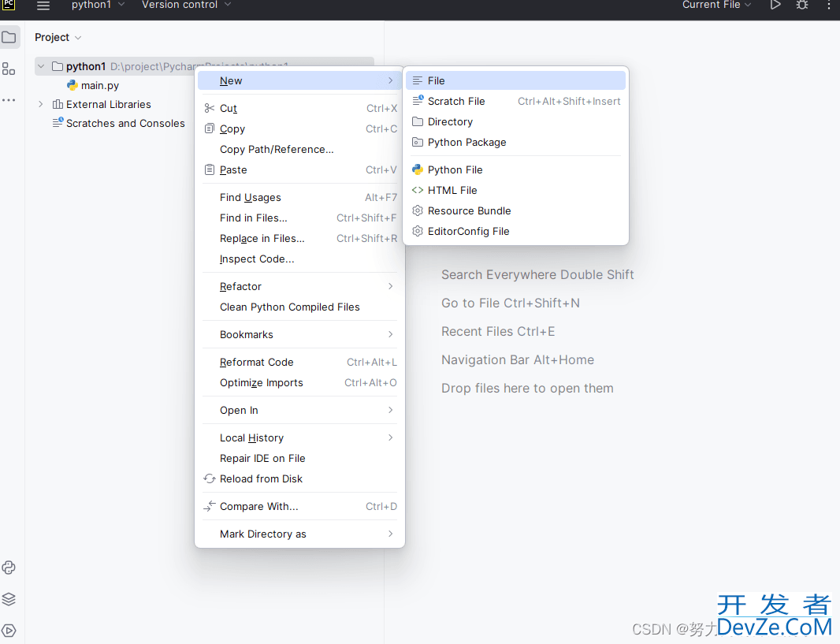Image resolution: width=840 pixels, height=644 pixels.
Task: Click the Python File snake icon
Action: tap(418, 169)
